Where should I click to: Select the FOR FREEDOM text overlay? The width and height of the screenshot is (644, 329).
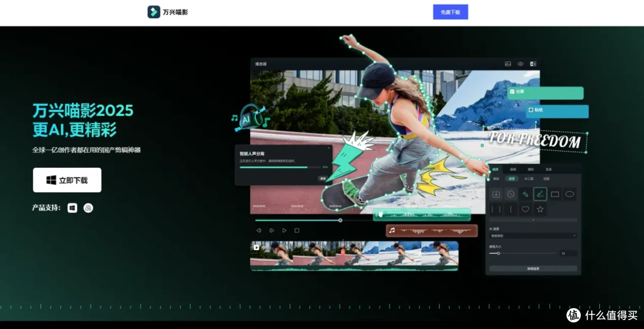pyautogui.click(x=535, y=141)
